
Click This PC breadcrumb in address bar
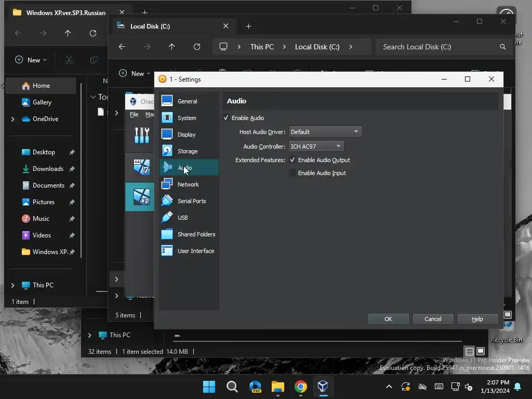262,47
